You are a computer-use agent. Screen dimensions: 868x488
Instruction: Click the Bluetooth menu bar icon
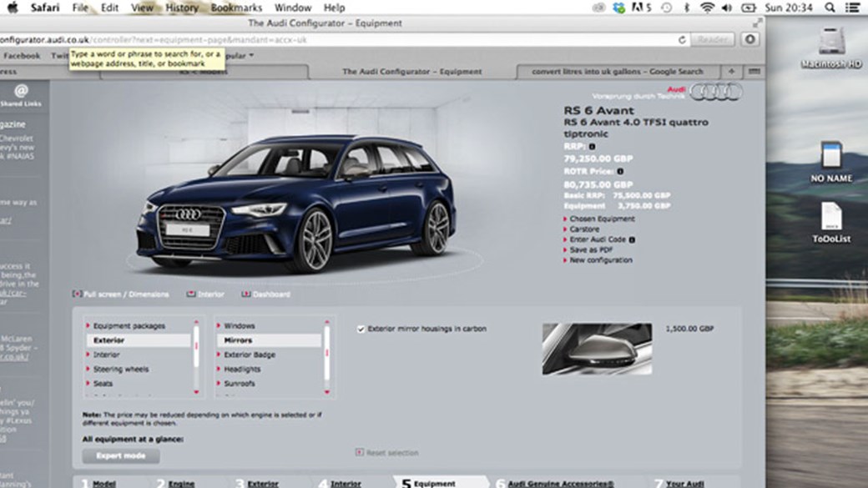687,8
